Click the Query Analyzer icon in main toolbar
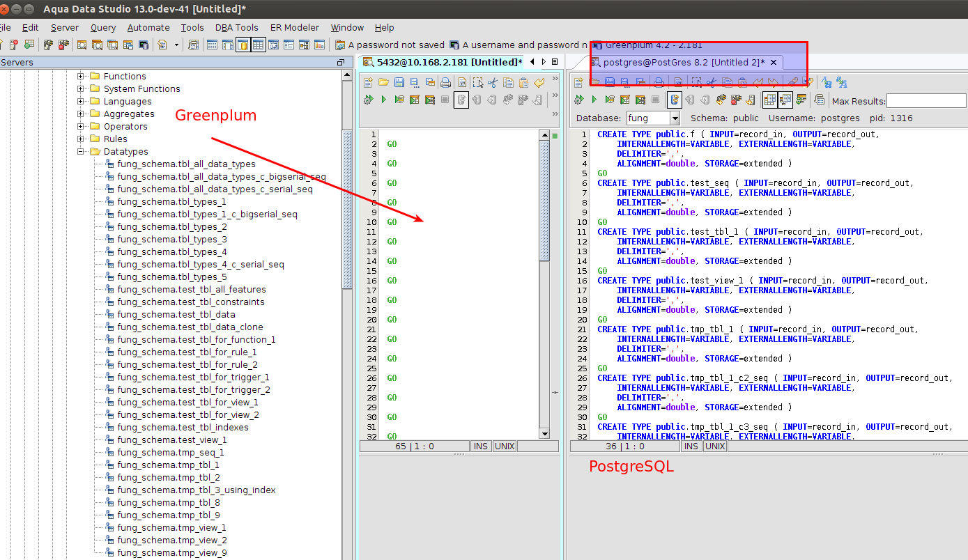 point(82,45)
